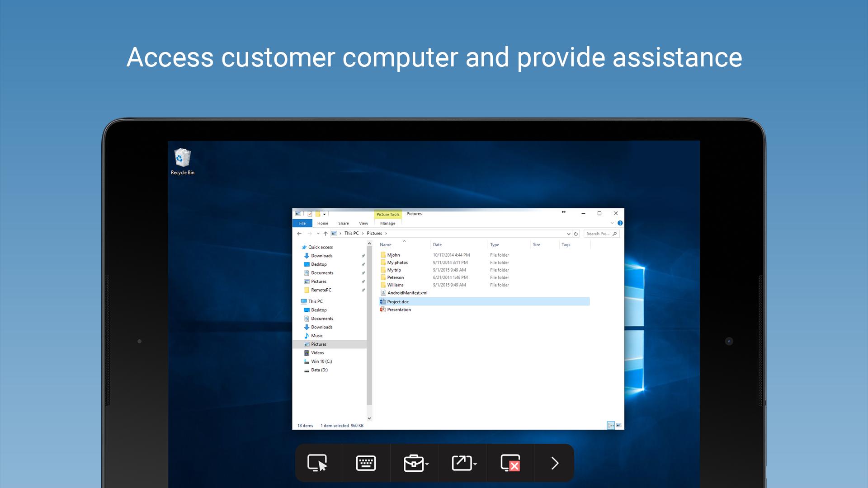Image resolution: width=868 pixels, height=488 pixels.
Task: Click the Explorer help question mark icon
Action: tap(620, 223)
